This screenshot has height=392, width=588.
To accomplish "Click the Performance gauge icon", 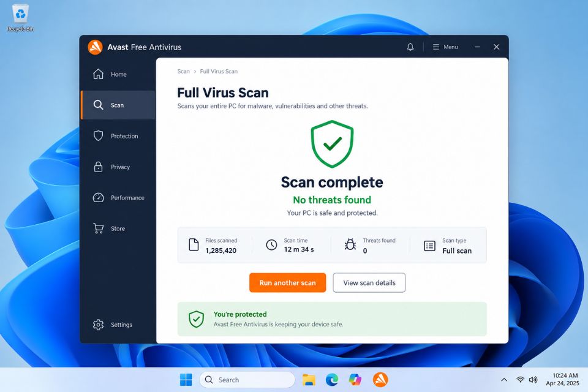I will click(x=98, y=197).
